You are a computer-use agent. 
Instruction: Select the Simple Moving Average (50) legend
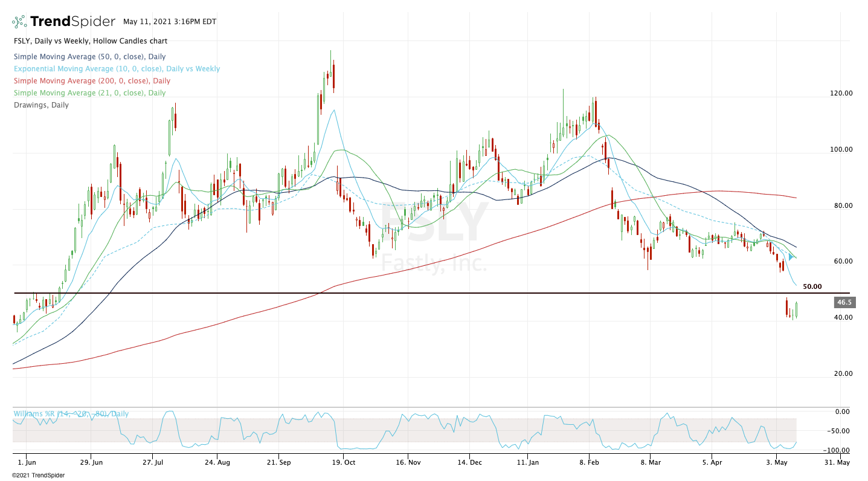(x=89, y=57)
